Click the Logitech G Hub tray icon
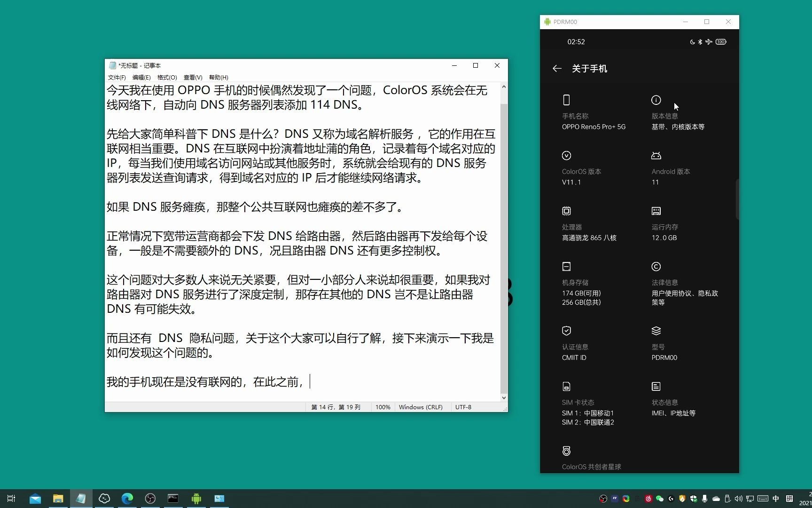The height and width of the screenshot is (508, 812). point(671,499)
